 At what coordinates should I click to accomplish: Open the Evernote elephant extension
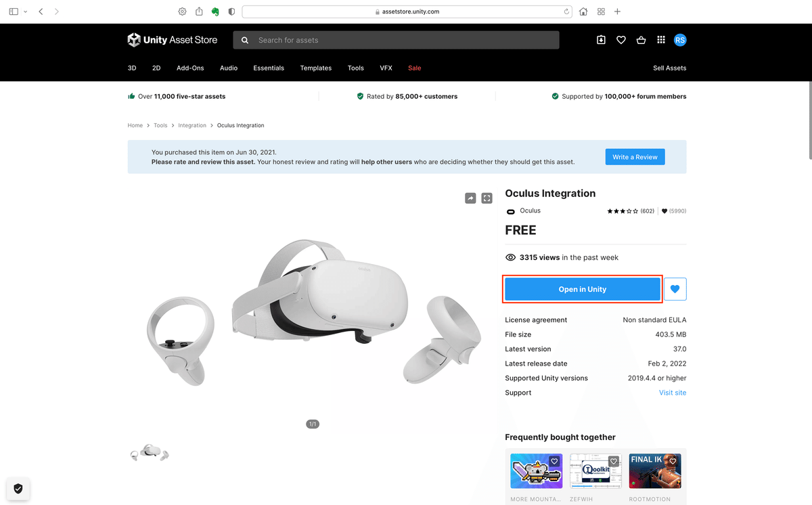[x=215, y=12]
